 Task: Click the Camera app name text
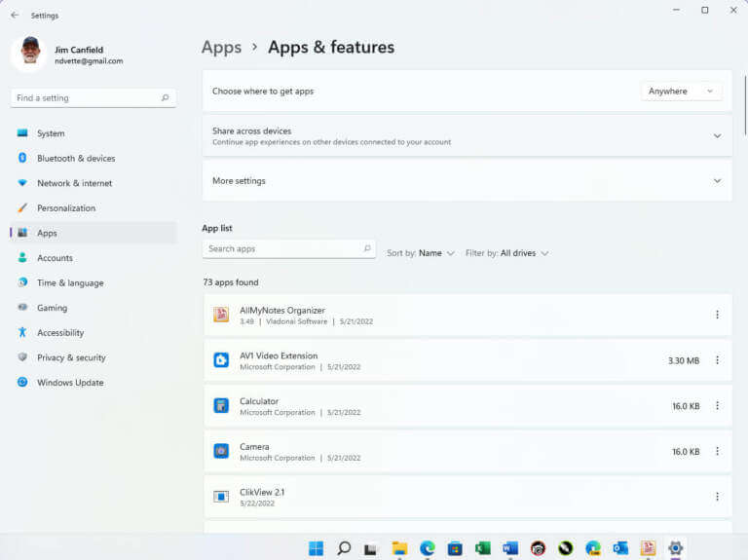point(254,447)
